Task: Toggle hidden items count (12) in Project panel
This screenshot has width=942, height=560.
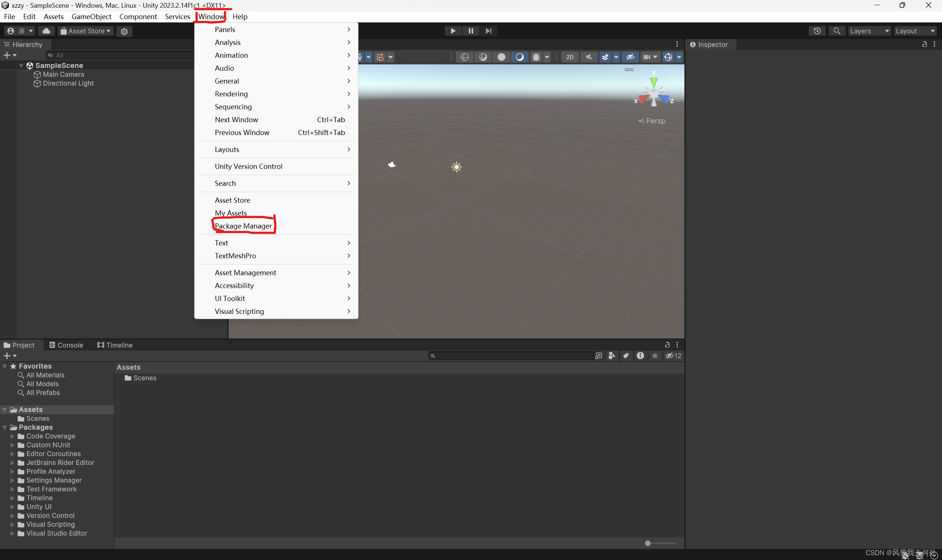Action: [x=673, y=355]
